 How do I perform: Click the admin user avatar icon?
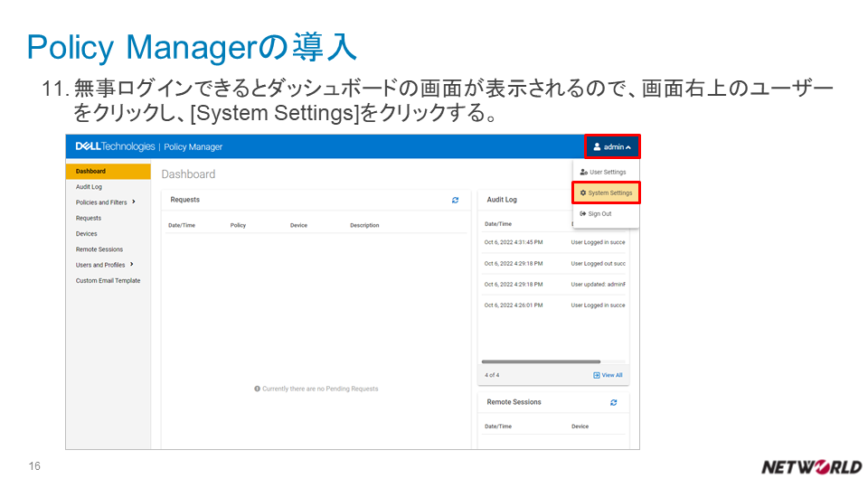click(597, 146)
